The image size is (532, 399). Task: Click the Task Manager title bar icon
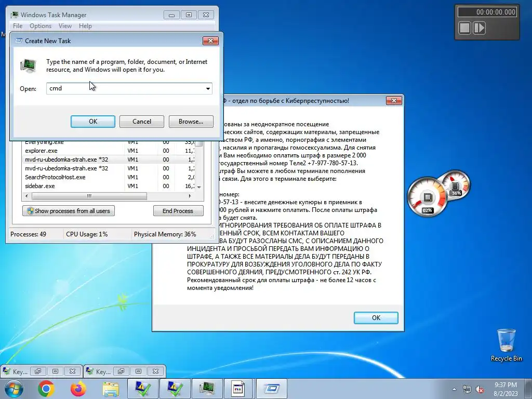[x=14, y=15]
